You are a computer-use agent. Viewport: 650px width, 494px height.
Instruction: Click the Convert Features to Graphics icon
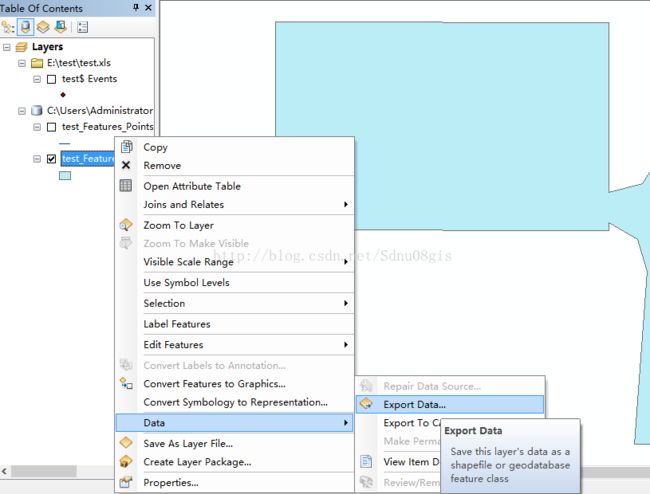tap(126, 383)
